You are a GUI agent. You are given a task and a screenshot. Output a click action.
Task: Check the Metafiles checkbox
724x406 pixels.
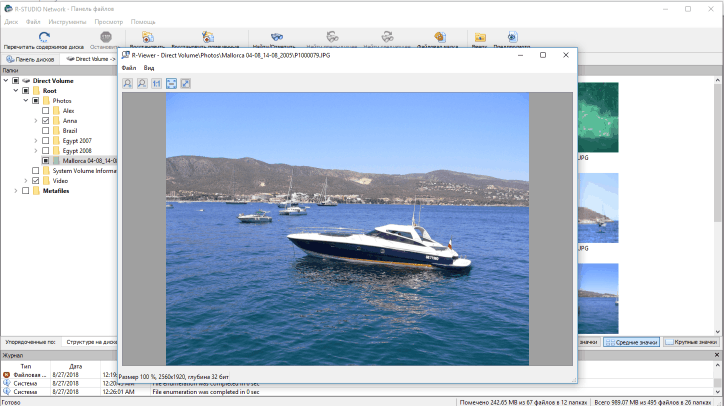click(x=26, y=191)
